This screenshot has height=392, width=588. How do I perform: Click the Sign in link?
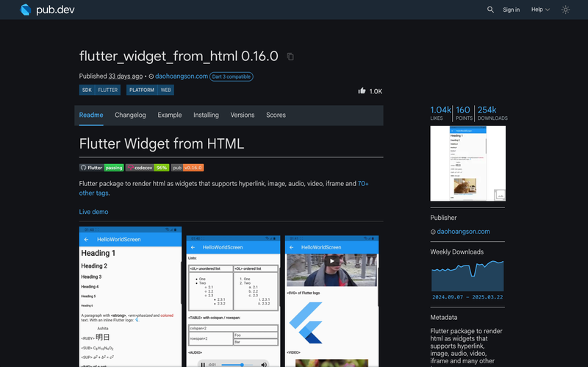coord(511,10)
